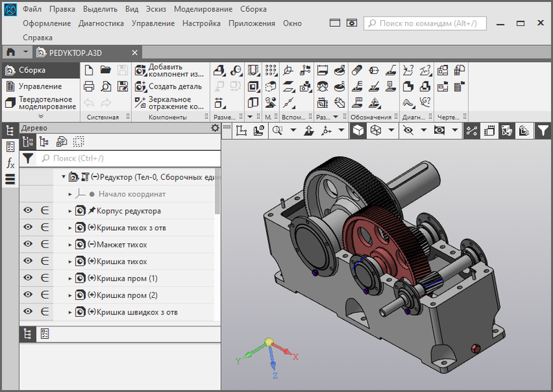Select the wireframe display cube icon

pyautogui.click(x=375, y=131)
